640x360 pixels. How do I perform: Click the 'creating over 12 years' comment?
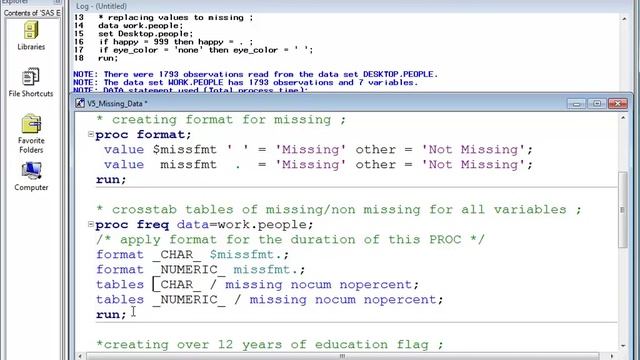[270, 345]
